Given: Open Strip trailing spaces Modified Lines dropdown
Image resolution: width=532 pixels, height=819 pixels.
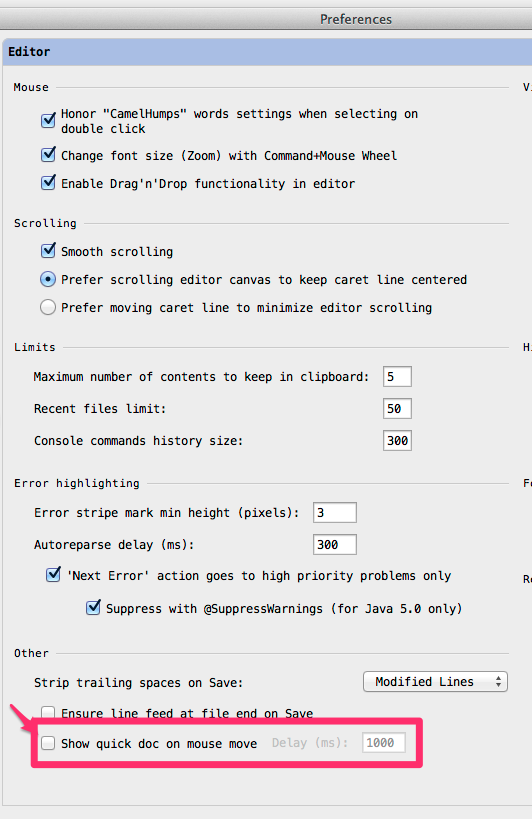Looking at the screenshot, I should pos(435,682).
